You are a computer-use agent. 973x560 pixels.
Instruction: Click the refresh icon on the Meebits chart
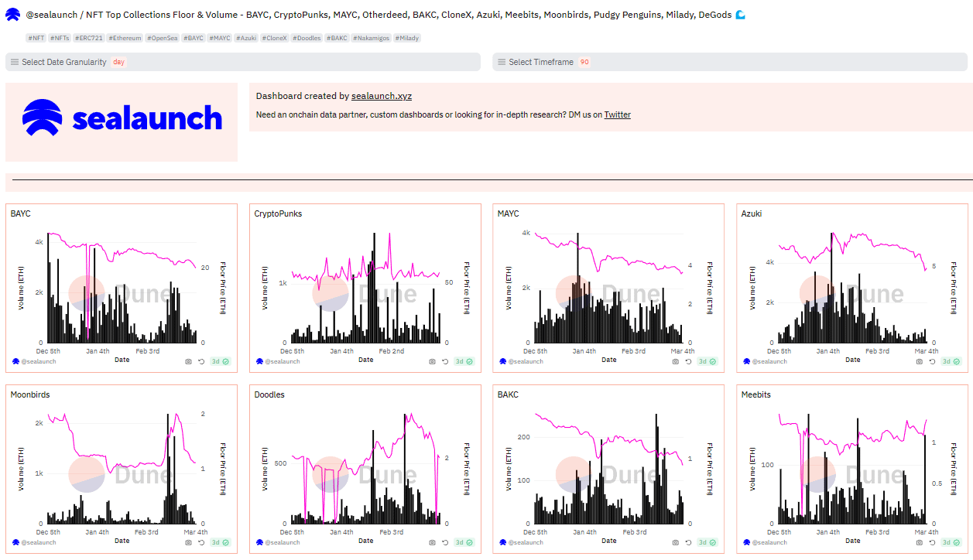(x=931, y=543)
